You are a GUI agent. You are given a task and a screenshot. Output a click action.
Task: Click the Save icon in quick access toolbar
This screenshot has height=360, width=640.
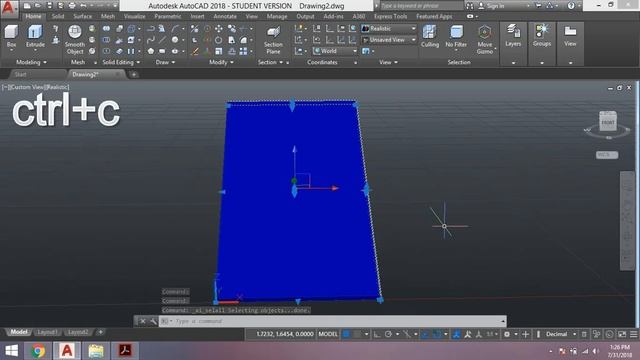click(49, 6)
